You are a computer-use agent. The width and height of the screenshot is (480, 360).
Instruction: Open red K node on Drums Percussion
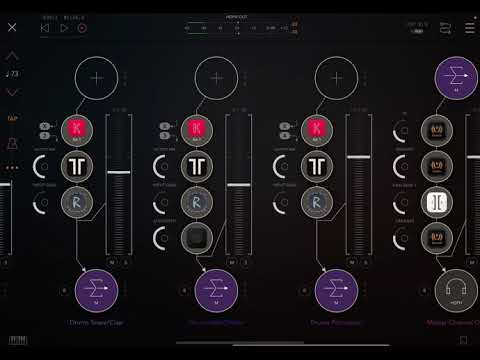pos(317,130)
